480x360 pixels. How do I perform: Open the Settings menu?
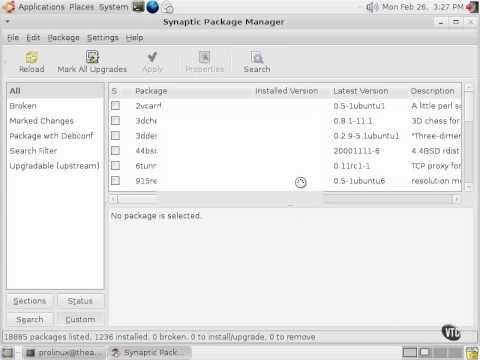(x=103, y=37)
